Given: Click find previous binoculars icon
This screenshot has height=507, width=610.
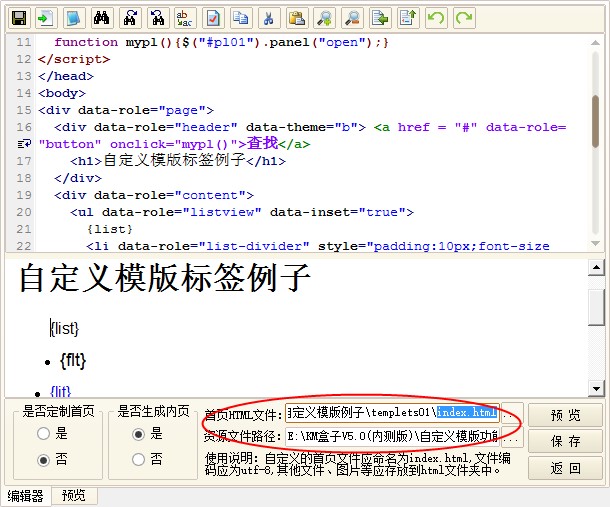Looking at the screenshot, I should pyautogui.click(x=158, y=18).
